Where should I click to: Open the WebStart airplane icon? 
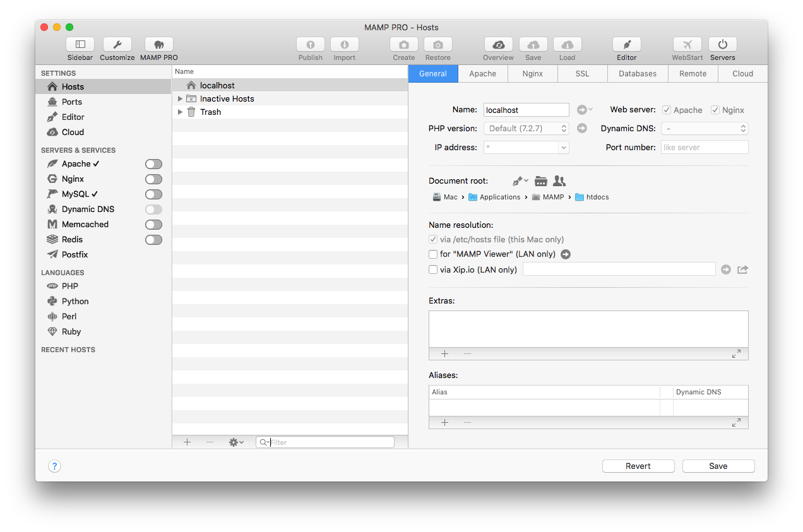coord(687,45)
